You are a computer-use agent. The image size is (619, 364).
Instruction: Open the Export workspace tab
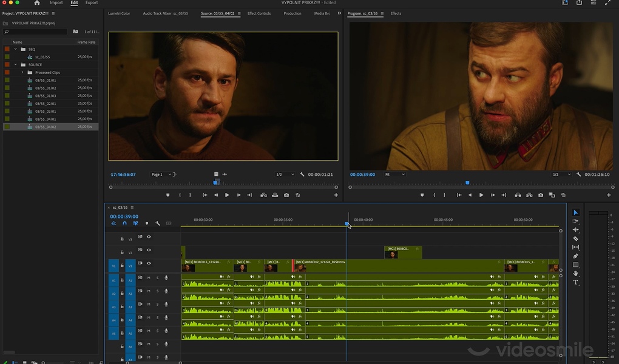click(x=92, y=3)
